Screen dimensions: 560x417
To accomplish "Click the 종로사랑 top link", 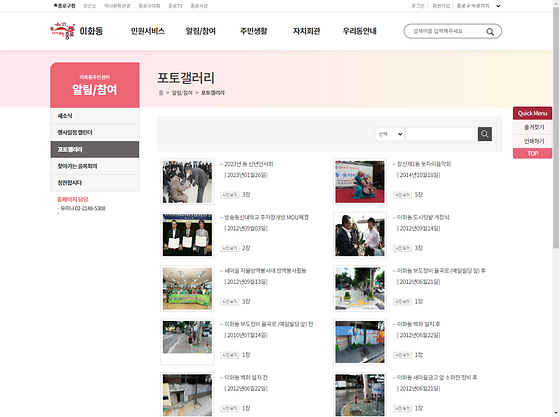I will coord(199,6).
